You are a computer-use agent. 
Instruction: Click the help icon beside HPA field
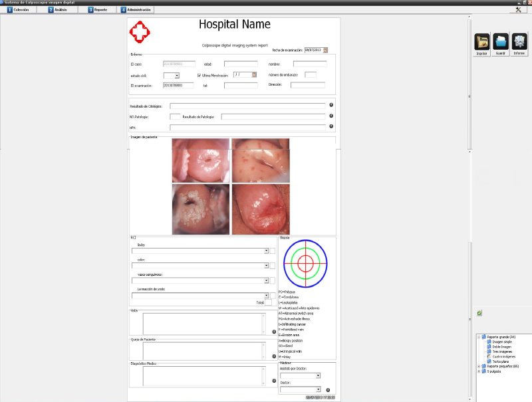[x=331, y=126]
